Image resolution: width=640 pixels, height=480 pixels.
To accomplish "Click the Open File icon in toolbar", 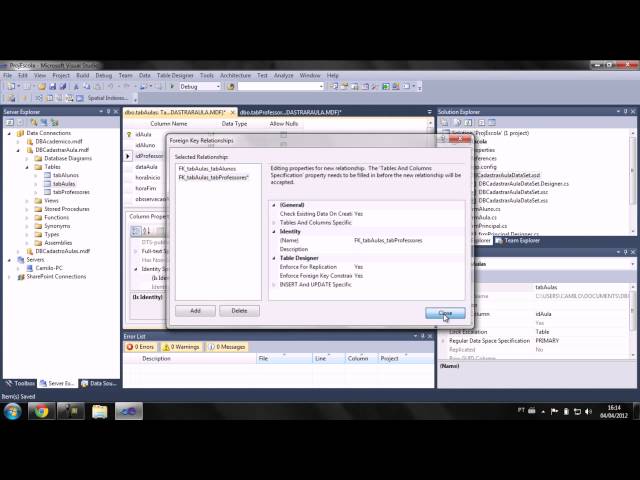I will 42,87.
